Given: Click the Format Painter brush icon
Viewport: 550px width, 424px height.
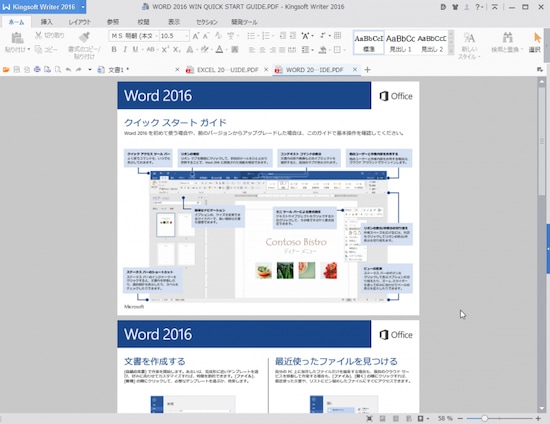Looking at the screenshot, I should [84, 37].
